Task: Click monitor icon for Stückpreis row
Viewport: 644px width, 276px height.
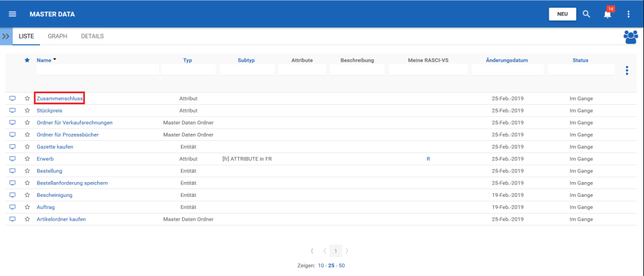Action: 12,110
